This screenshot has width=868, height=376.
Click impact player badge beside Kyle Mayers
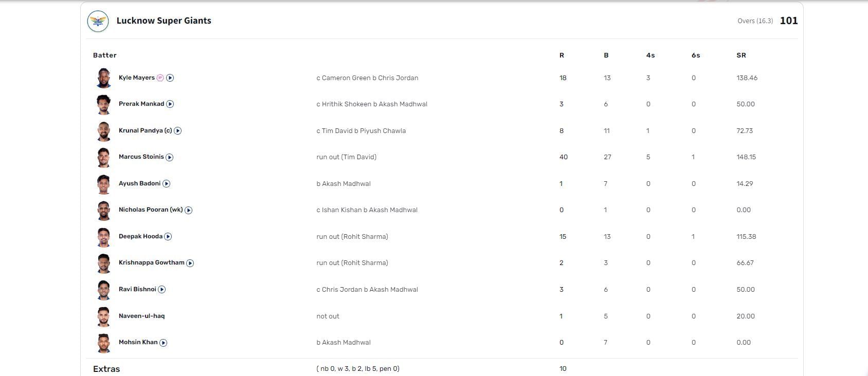click(x=160, y=78)
